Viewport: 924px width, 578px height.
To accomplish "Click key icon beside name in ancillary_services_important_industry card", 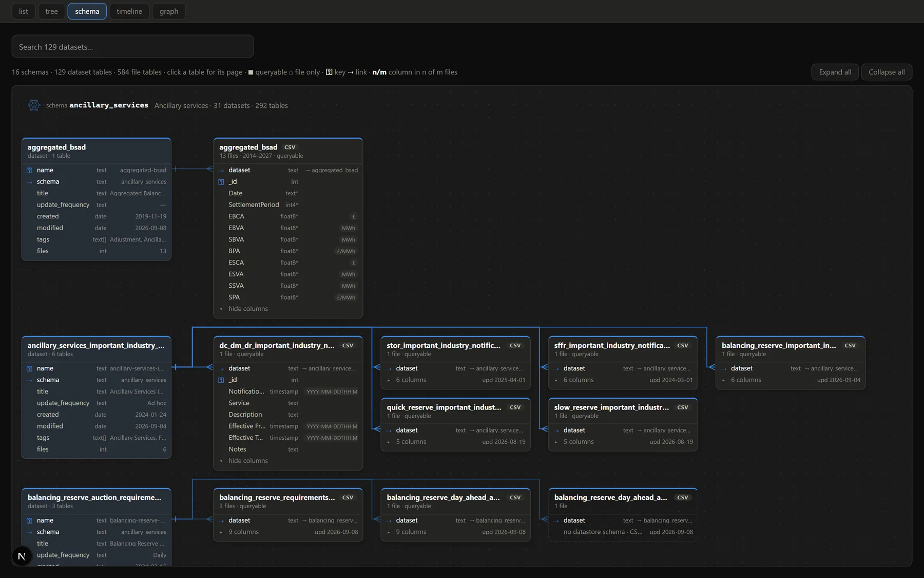I will (x=29, y=368).
